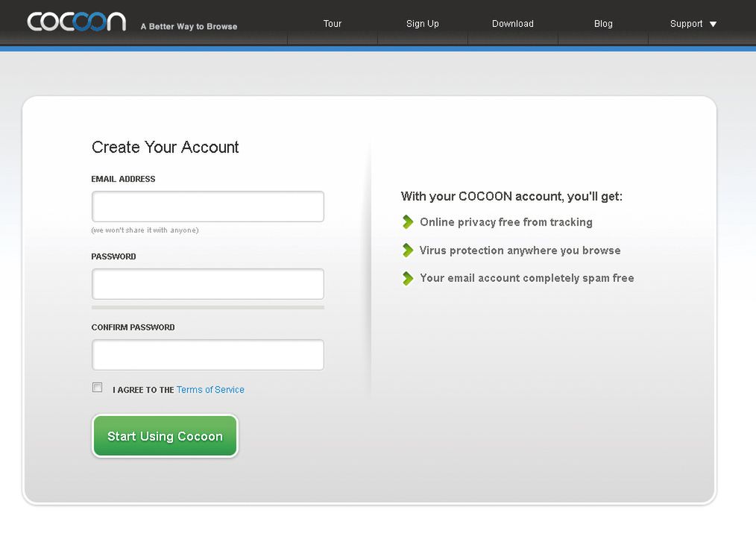Click the green arrow beside Virus protection
The height and width of the screenshot is (536, 756).
pos(408,250)
